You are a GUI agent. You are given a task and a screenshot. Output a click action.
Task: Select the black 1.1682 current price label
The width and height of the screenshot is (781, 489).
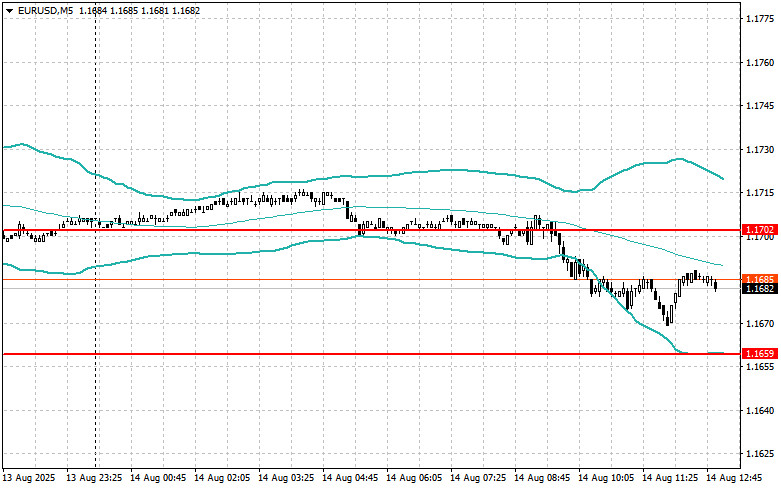(760, 289)
